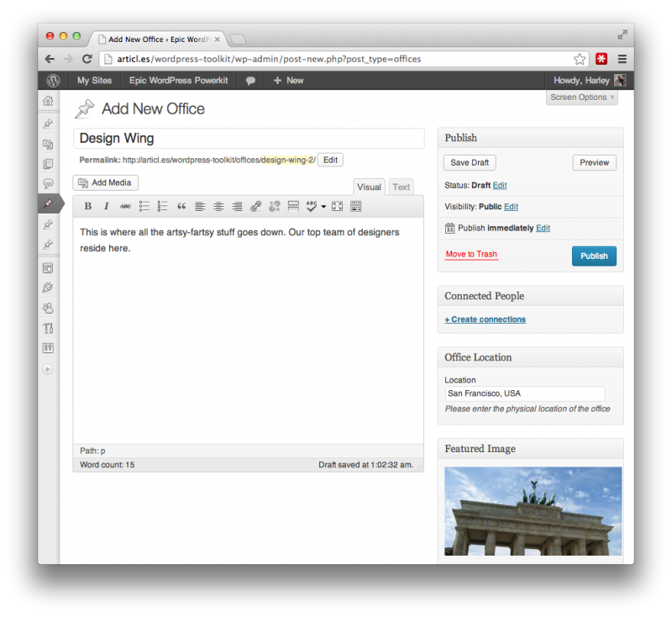Expand the Screen Options panel
The image size is (672, 617).
point(581,98)
